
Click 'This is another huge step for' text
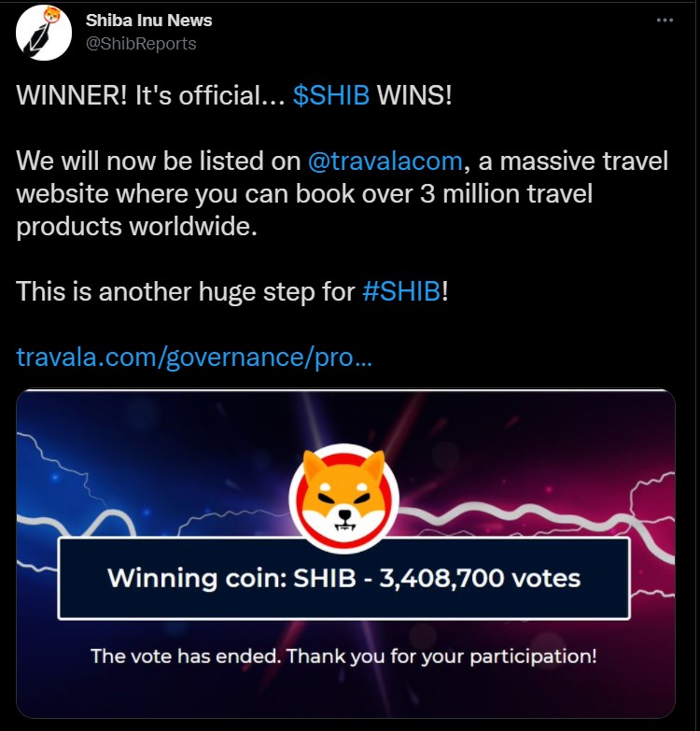tap(186, 291)
